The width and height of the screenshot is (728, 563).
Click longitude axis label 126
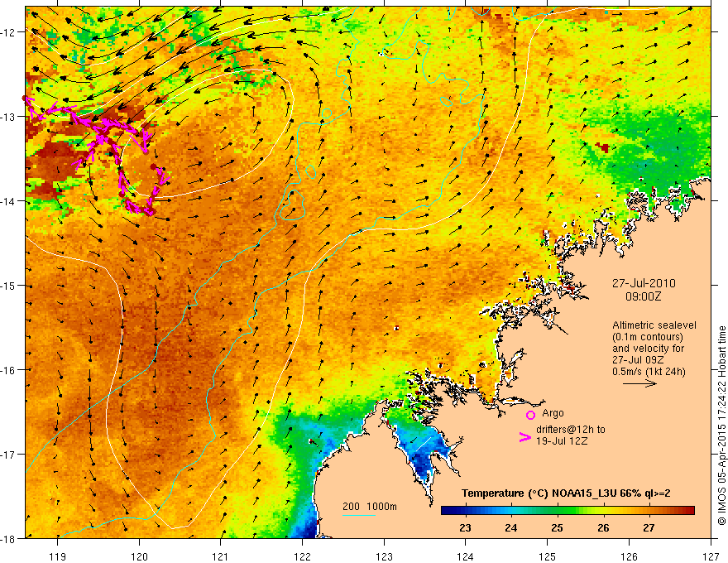(x=629, y=556)
